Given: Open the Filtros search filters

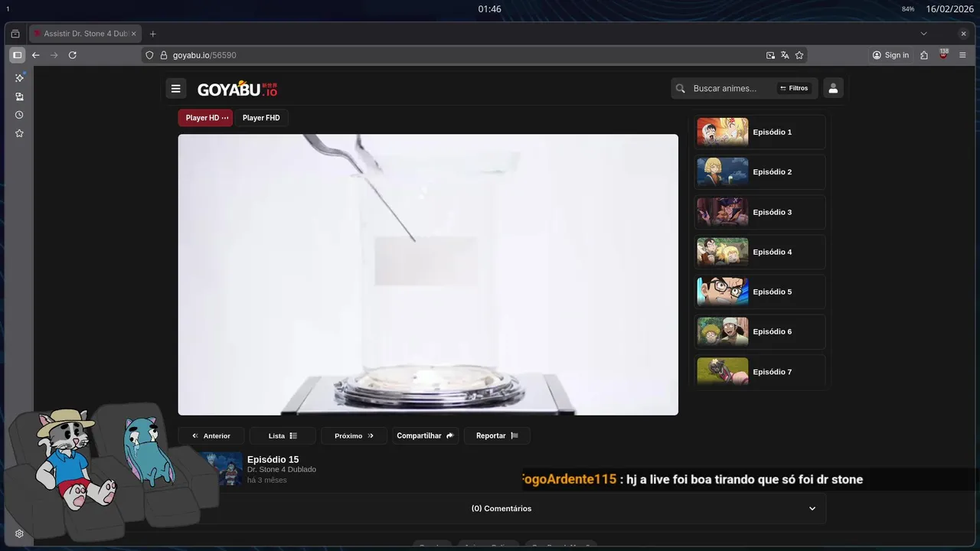Looking at the screenshot, I should [794, 88].
